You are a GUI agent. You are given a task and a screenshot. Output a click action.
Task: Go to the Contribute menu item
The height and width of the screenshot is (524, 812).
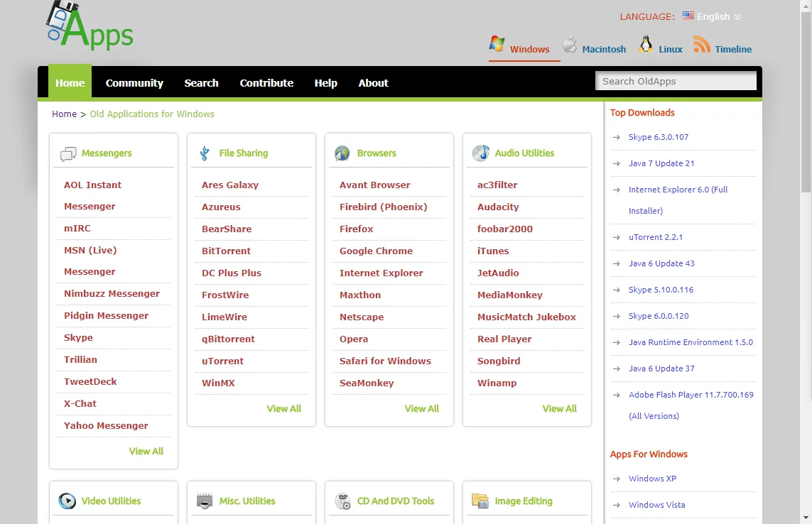[266, 83]
